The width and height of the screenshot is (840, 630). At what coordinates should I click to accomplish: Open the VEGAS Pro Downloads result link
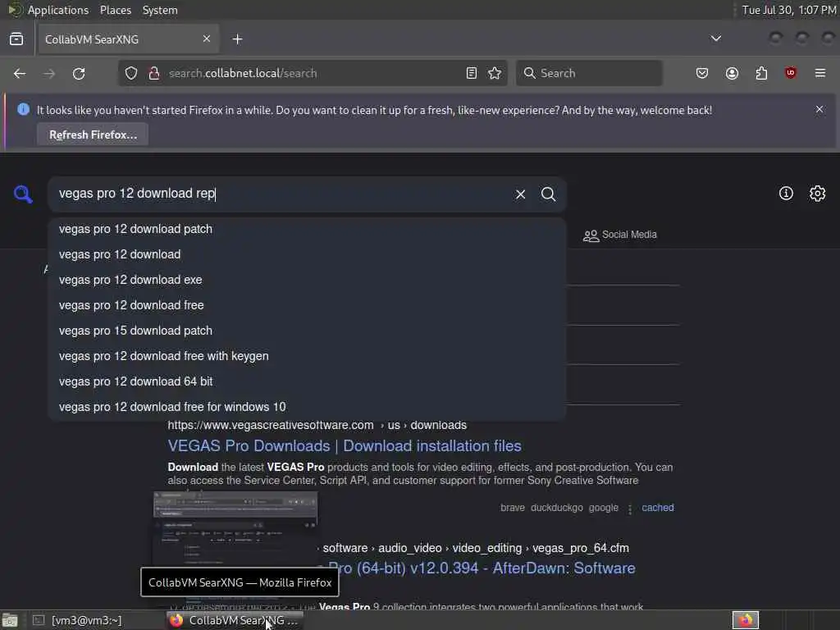[345, 445]
